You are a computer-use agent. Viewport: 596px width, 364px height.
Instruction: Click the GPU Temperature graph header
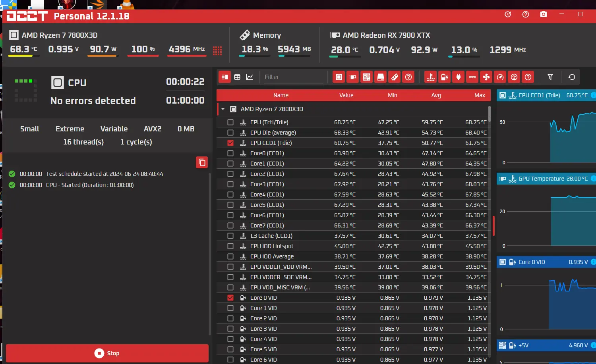pyautogui.click(x=546, y=179)
